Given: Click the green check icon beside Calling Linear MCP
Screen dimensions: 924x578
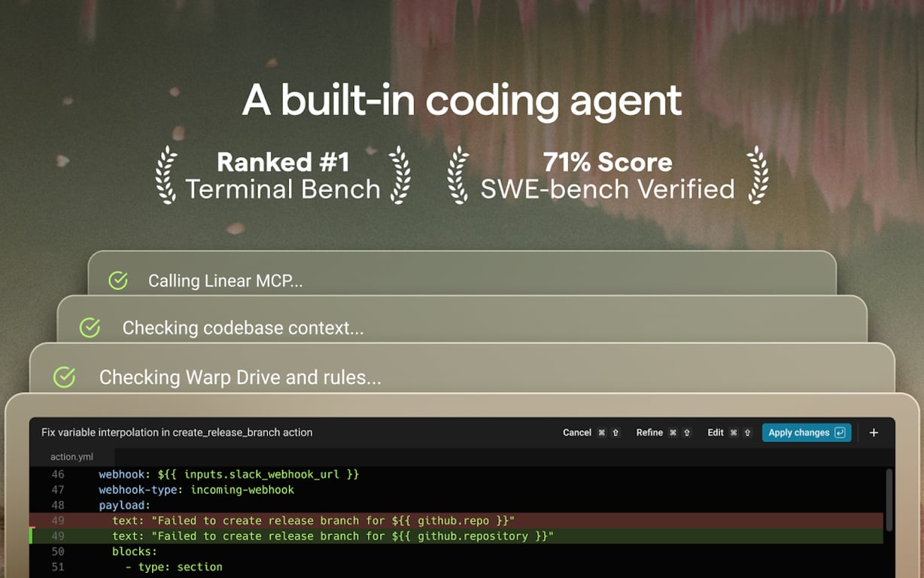Looking at the screenshot, I should click(x=118, y=281).
